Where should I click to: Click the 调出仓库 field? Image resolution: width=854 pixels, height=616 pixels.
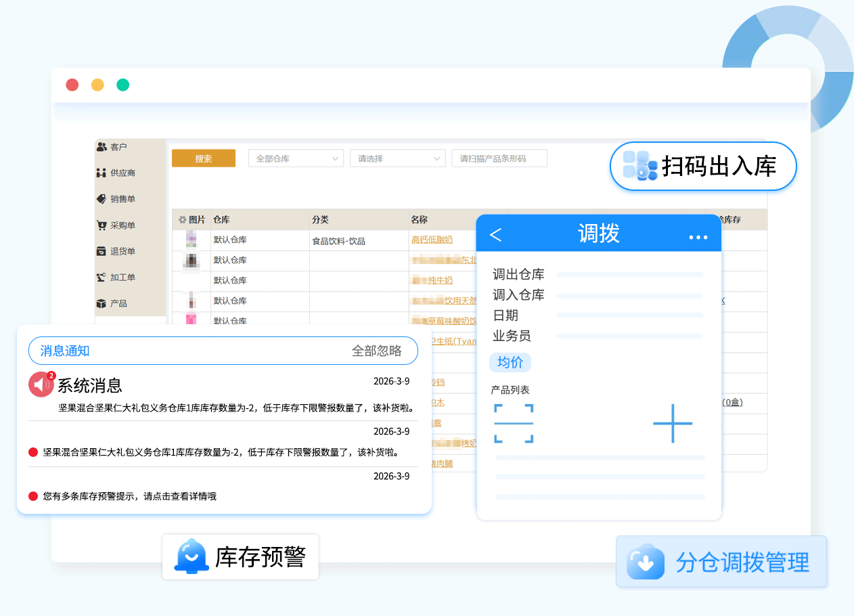point(629,275)
